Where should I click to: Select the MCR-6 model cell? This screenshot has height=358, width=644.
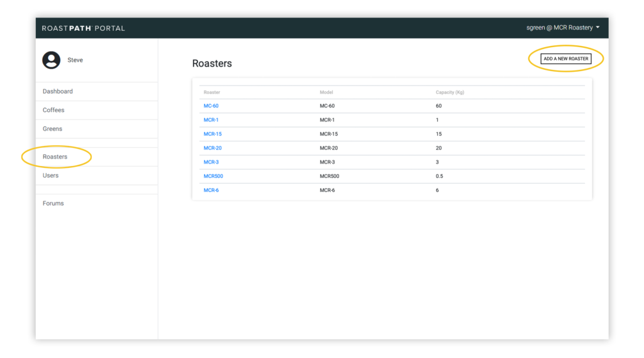[327, 190]
